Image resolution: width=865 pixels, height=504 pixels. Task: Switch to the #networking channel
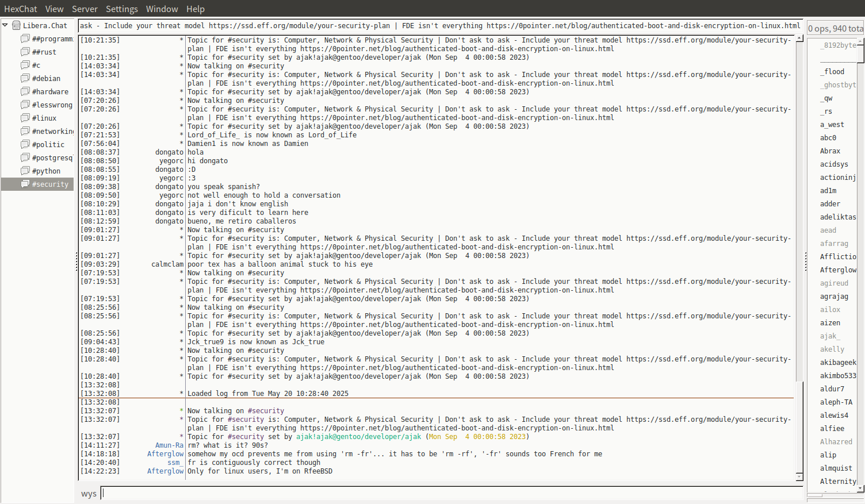[x=52, y=131]
